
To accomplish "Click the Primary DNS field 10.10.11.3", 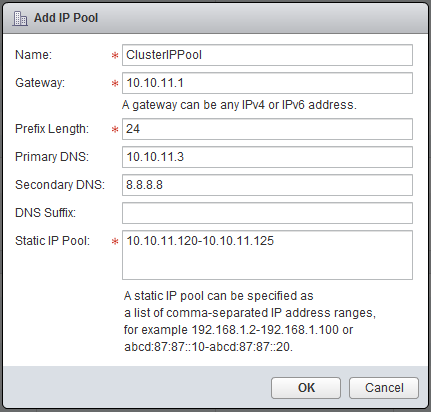I will [267, 157].
